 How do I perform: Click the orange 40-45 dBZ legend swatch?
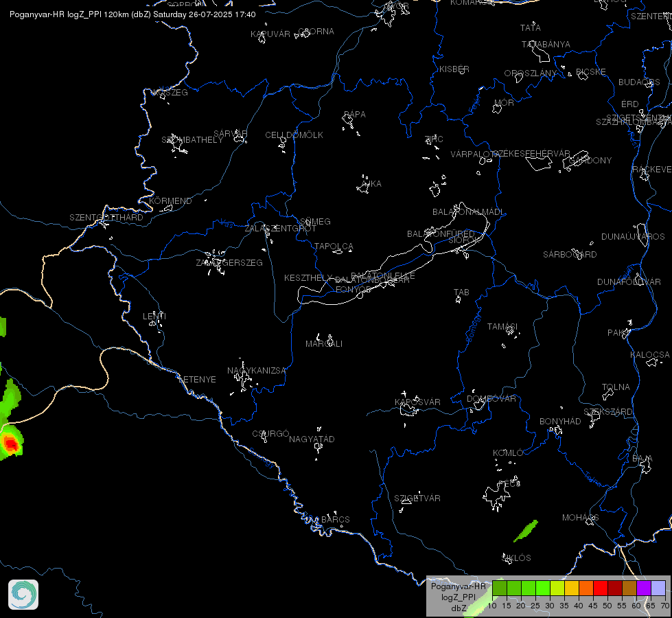tap(586, 588)
